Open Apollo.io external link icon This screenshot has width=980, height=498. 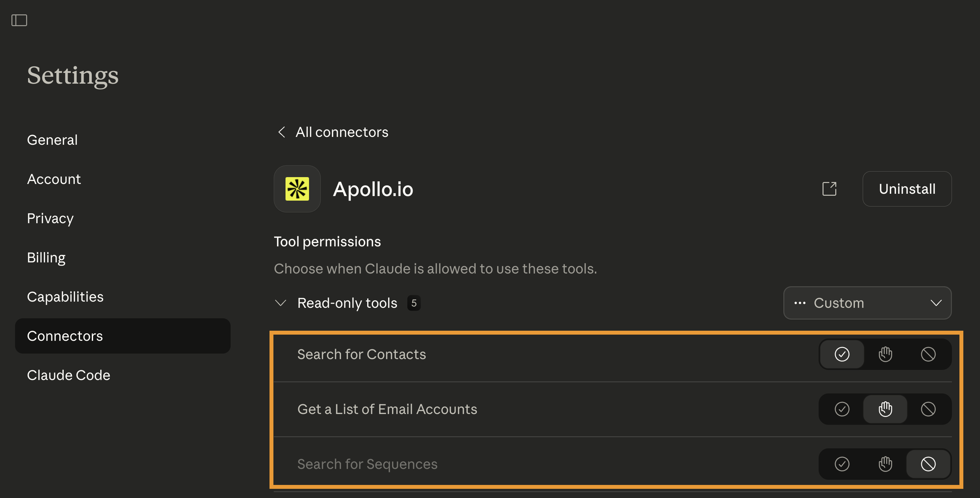pyautogui.click(x=829, y=189)
